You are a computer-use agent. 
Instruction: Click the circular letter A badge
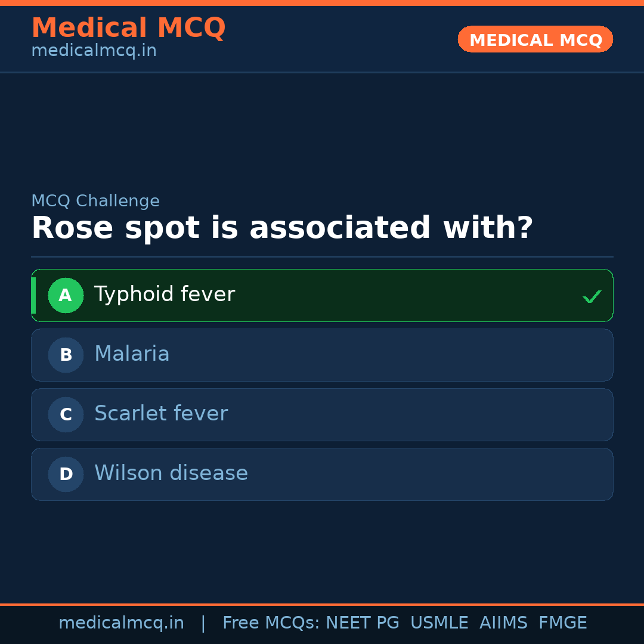click(x=66, y=295)
